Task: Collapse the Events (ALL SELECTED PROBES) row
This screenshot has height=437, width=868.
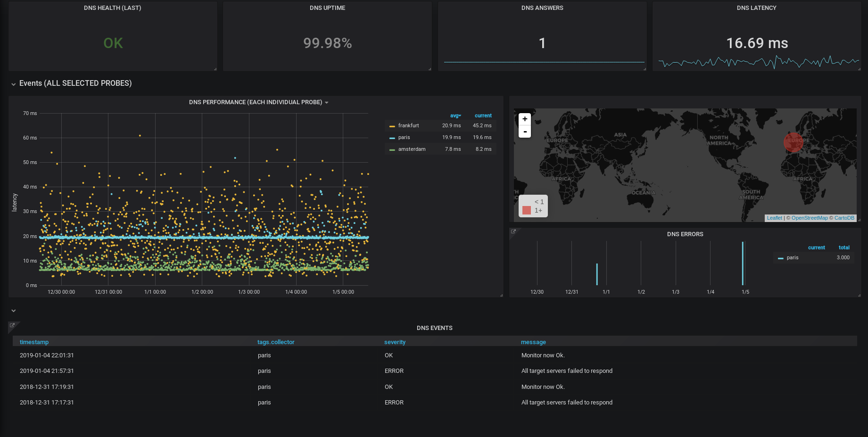Action: coord(14,84)
